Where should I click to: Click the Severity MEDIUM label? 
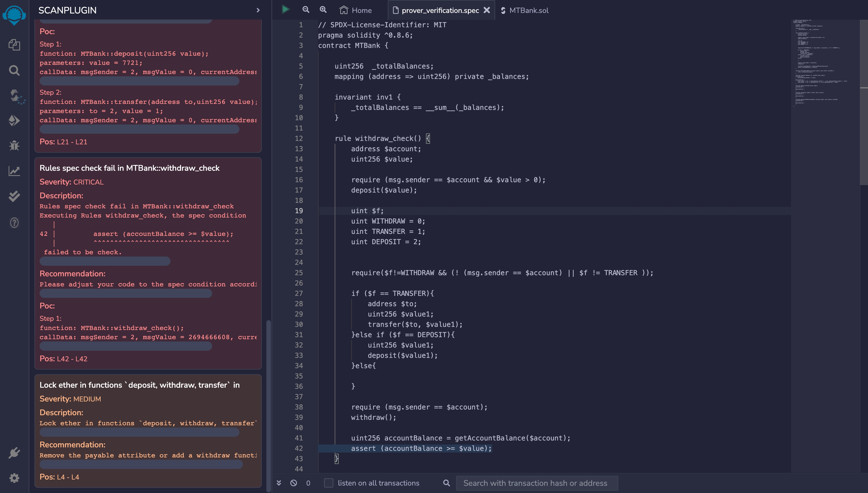point(70,399)
